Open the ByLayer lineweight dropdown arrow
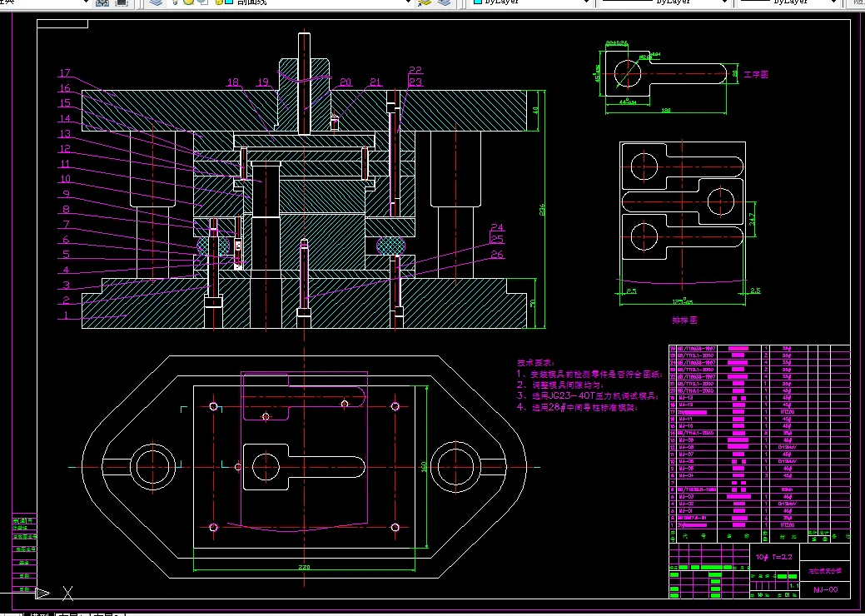This screenshot has height=616, width=865. (x=833, y=2)
